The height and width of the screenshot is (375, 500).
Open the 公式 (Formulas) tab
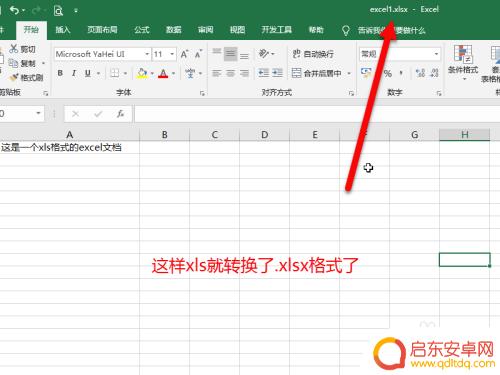[x=142, y=30]
